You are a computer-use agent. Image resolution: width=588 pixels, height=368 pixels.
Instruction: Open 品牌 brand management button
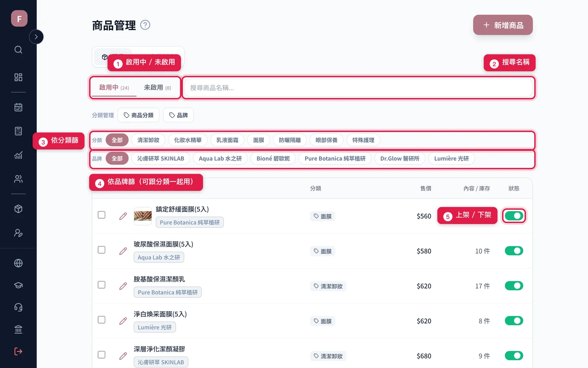click(x=178, y=115)
